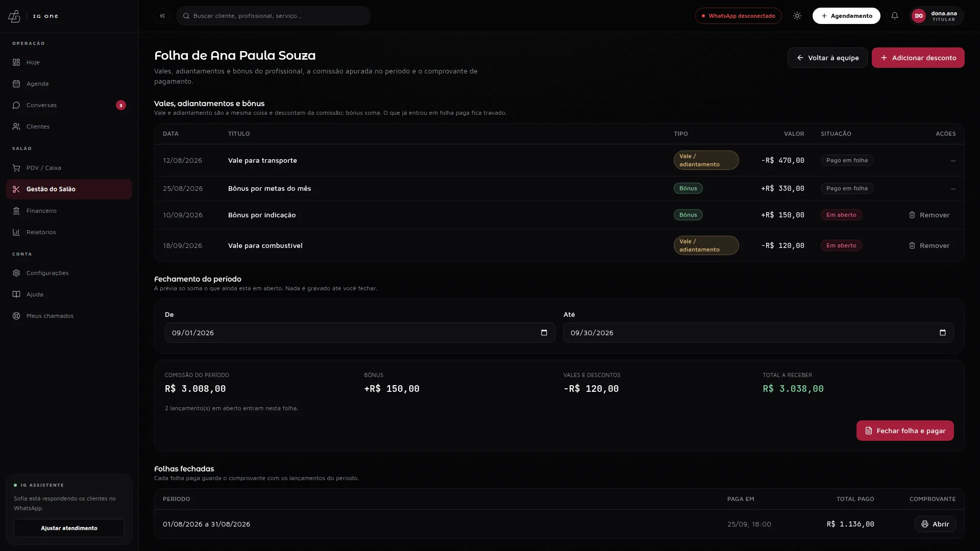
Task: Click the IG One logo icon
Action: tap(14, 16)
